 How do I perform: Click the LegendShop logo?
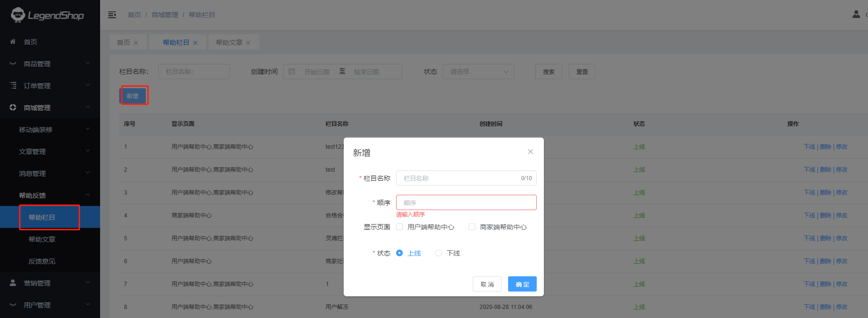48,15
